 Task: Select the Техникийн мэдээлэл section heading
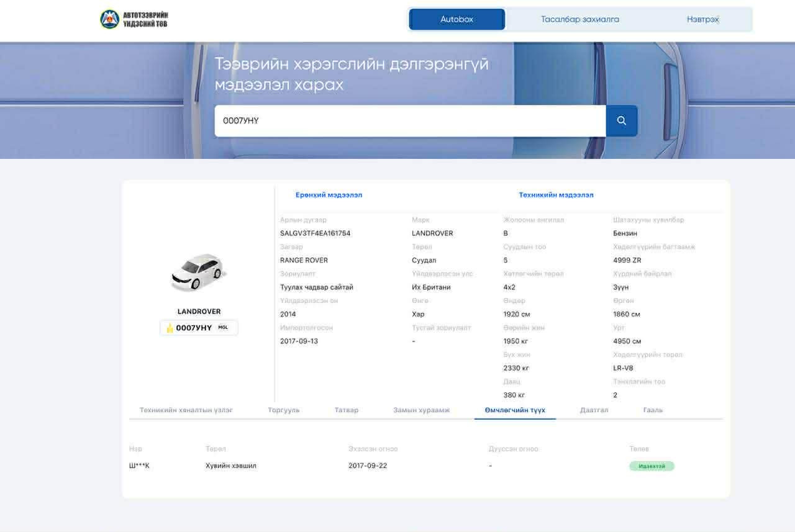556,195
